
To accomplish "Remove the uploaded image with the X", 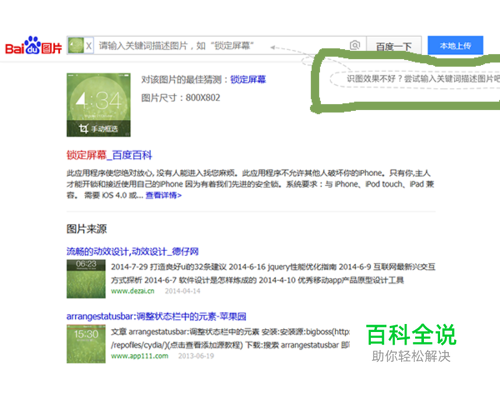I will point(89,46).
